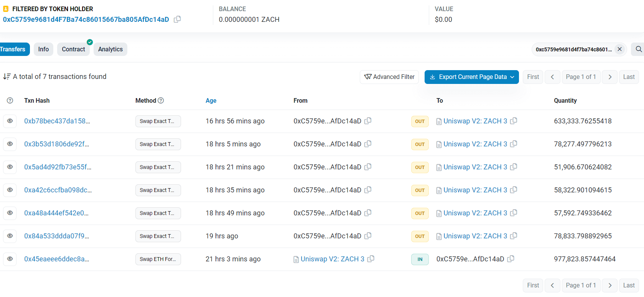Open transaction hash 0x5ad4d92fb73e55f

[58, 167]
